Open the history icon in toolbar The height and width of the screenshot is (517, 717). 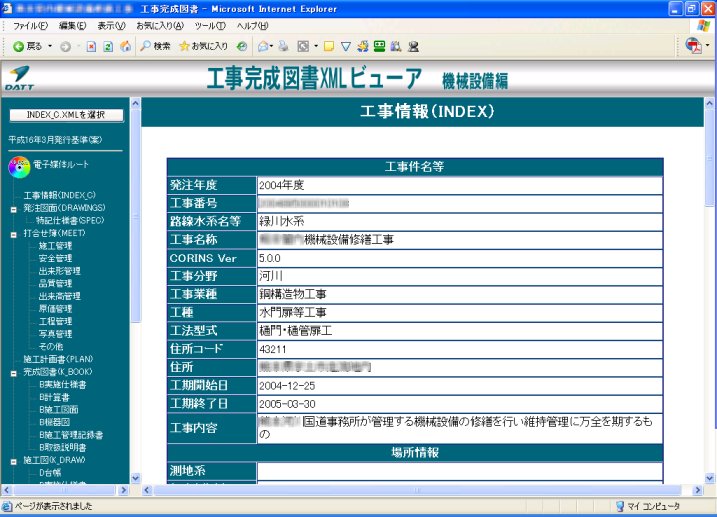pos(242,46)
